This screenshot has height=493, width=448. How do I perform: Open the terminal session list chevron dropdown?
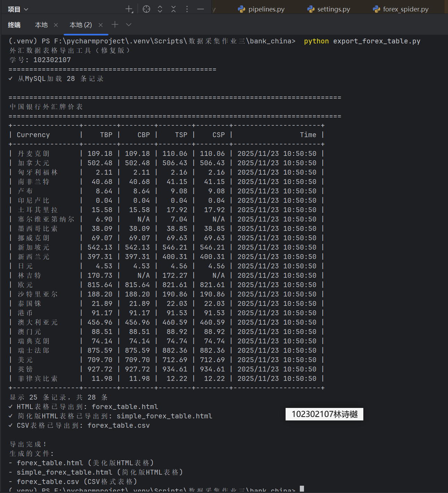[128, 25]
